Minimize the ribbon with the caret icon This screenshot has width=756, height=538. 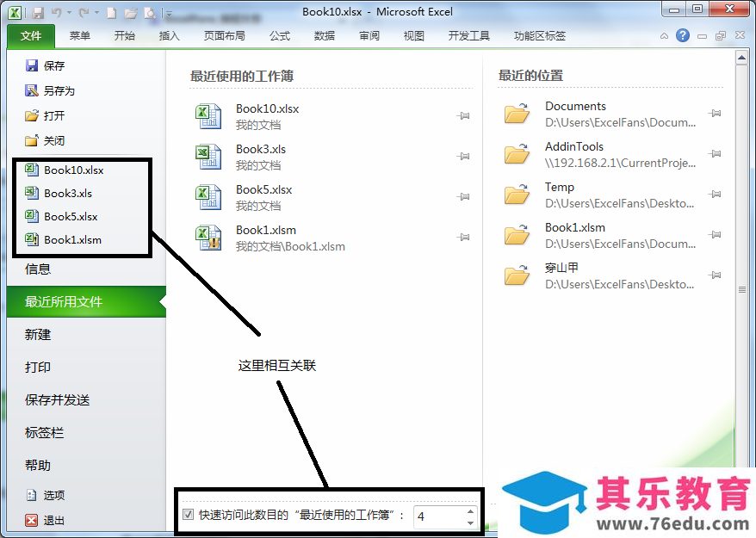(665, 35)
